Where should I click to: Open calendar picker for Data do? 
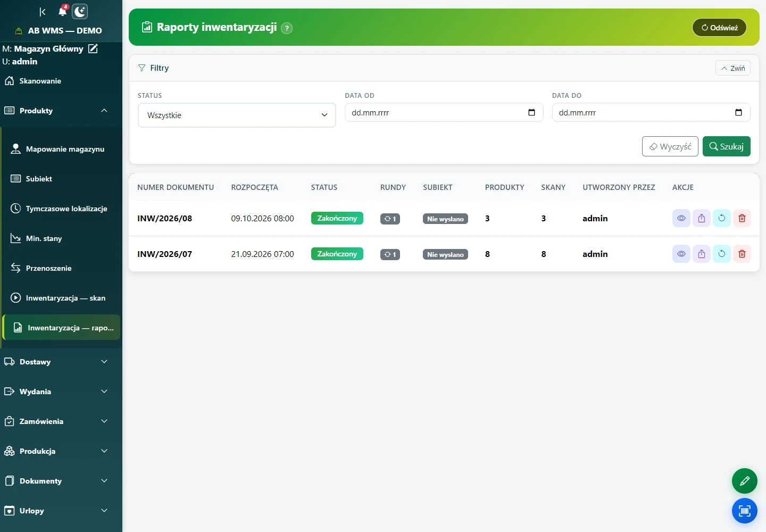pos(738,112)
